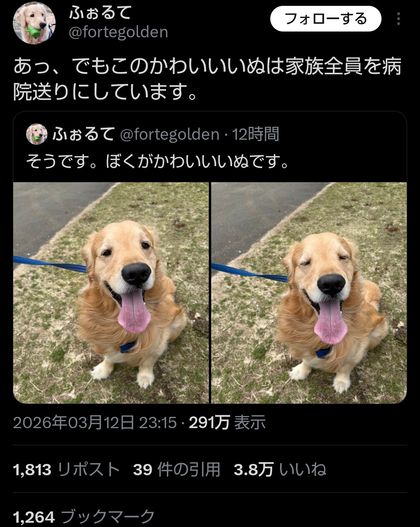The width and height of the screenshot is (420, 527).
Task: Open the three-dot more options menu
Action: click(399, 19)
